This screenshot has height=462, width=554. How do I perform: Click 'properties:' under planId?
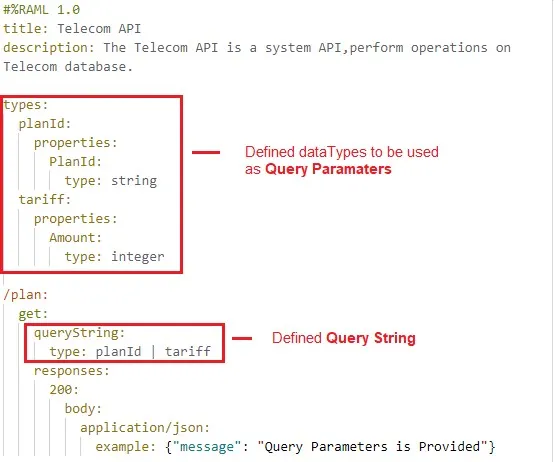pos(76,143)
